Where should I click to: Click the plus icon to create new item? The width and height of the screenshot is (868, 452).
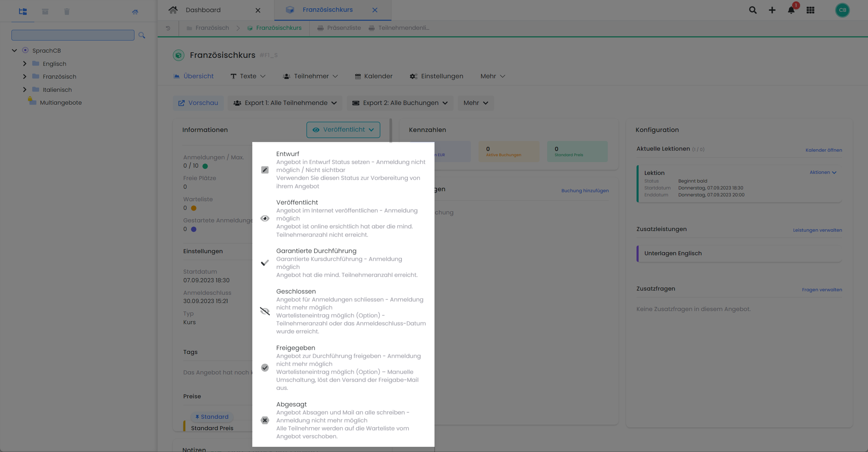772,10
